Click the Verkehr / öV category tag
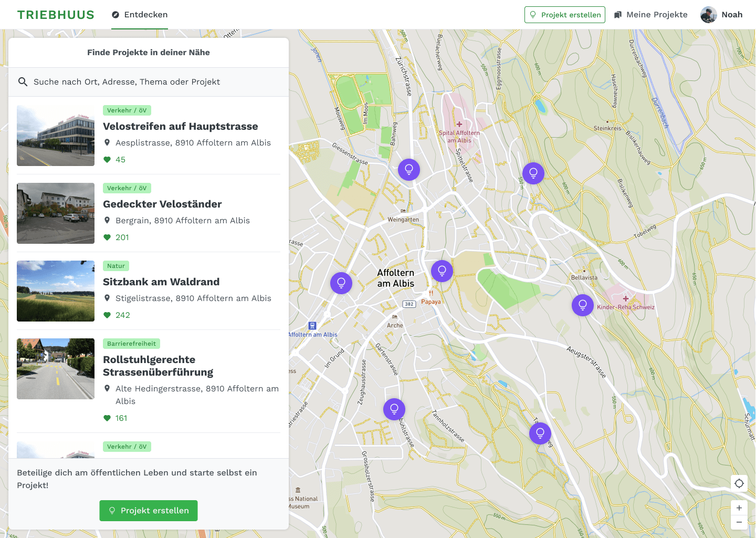 pyautogui.click(x=127, y=110)
